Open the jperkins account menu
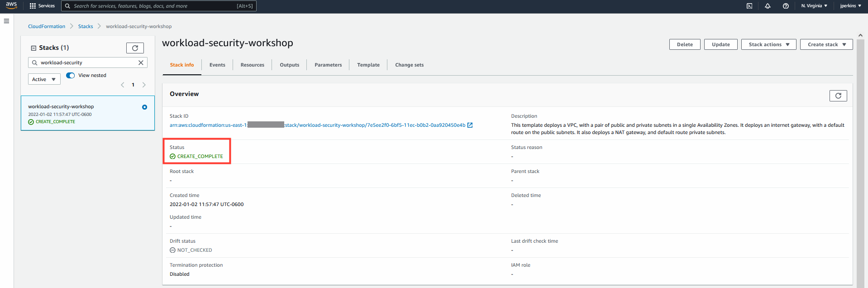 [x=850, y=6]
